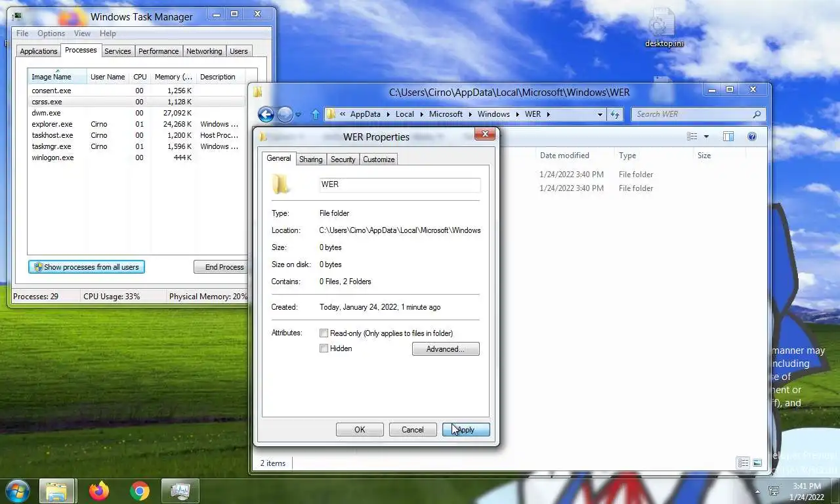Screen dimensions: 840x504
Task: Open Task Manager View menu
Action: pos(82,33)
